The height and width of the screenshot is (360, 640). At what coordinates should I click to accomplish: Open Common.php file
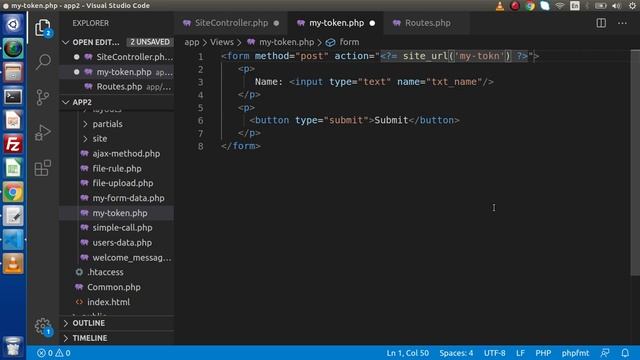[113, 287]
